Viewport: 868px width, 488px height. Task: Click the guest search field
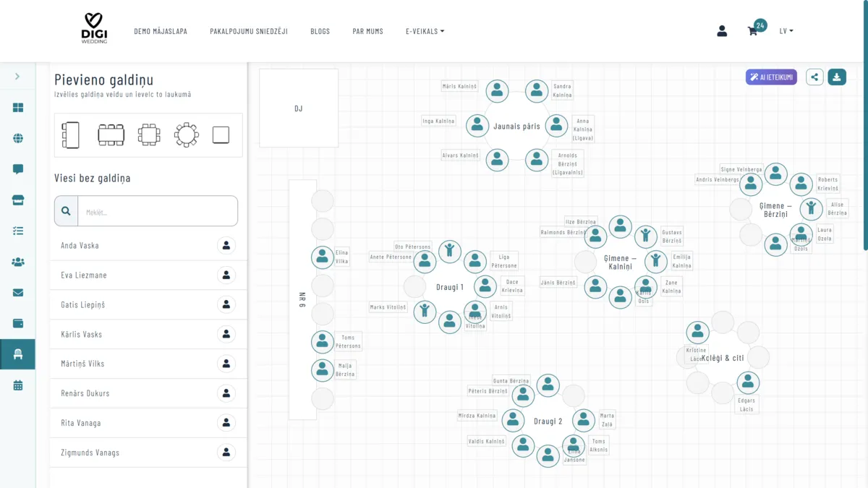tap(157, 211)
